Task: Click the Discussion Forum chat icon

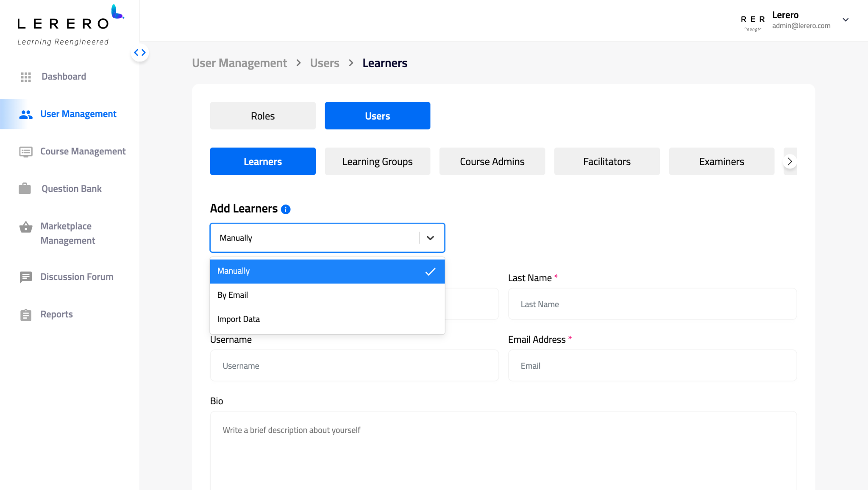Action: coord(26,277)
